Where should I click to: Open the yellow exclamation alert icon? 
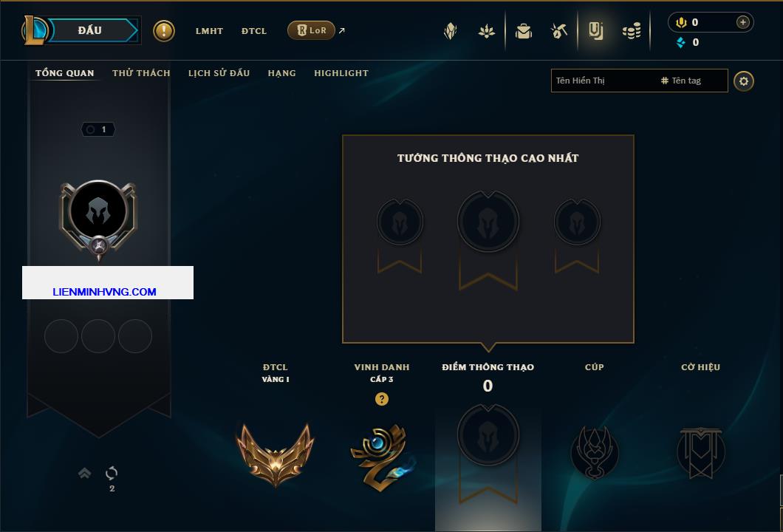[x=164, y=31]
